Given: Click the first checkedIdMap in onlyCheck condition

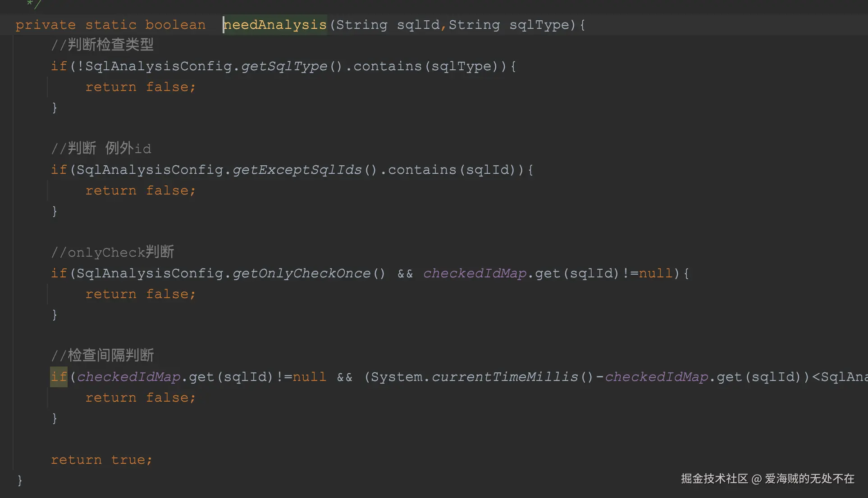Looking at the screenshot, I should 475,273.
